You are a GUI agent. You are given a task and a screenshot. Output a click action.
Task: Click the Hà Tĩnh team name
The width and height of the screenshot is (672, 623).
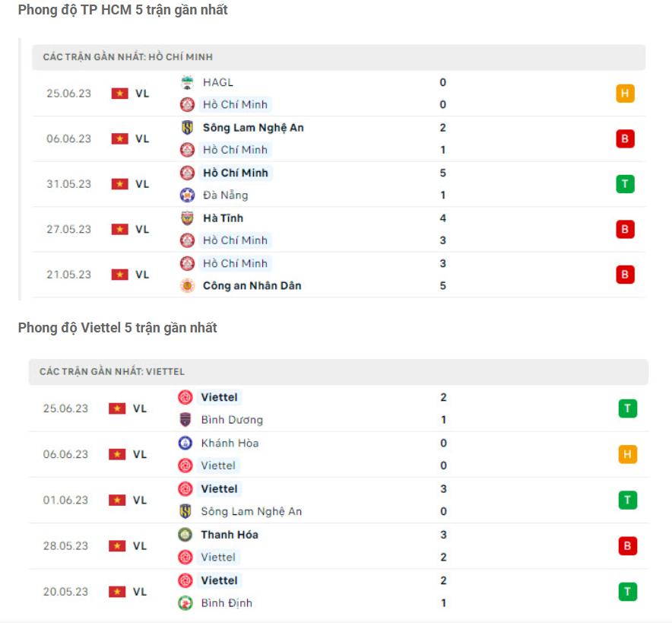223,218
